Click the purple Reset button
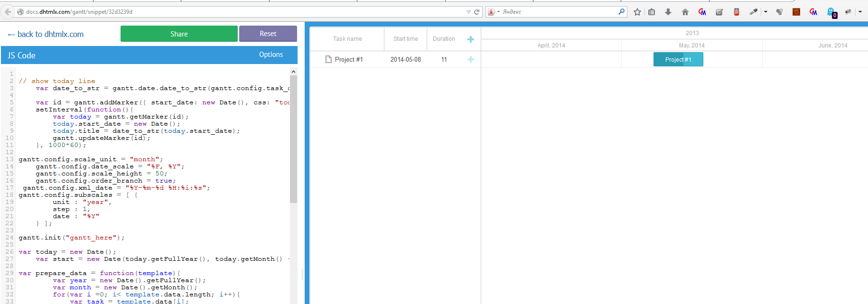The width and height of the screenshot is (868, 304). (x=268, y=34)
